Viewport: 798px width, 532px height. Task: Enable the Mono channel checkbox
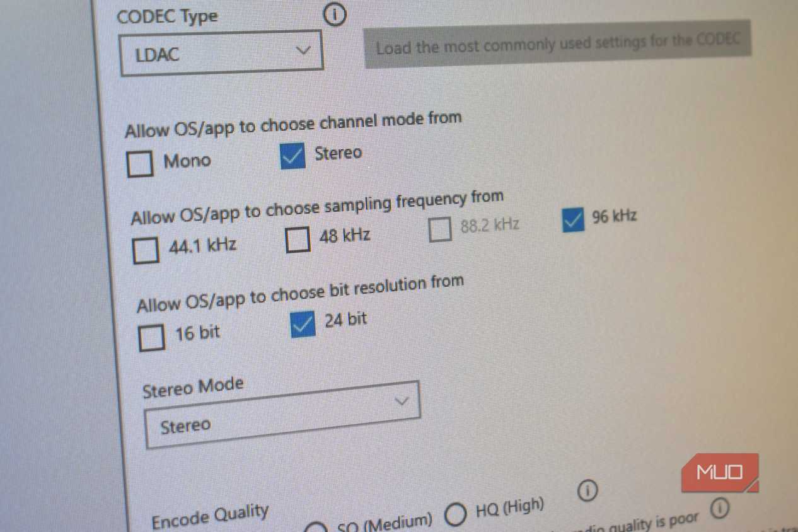pos(140,163)
